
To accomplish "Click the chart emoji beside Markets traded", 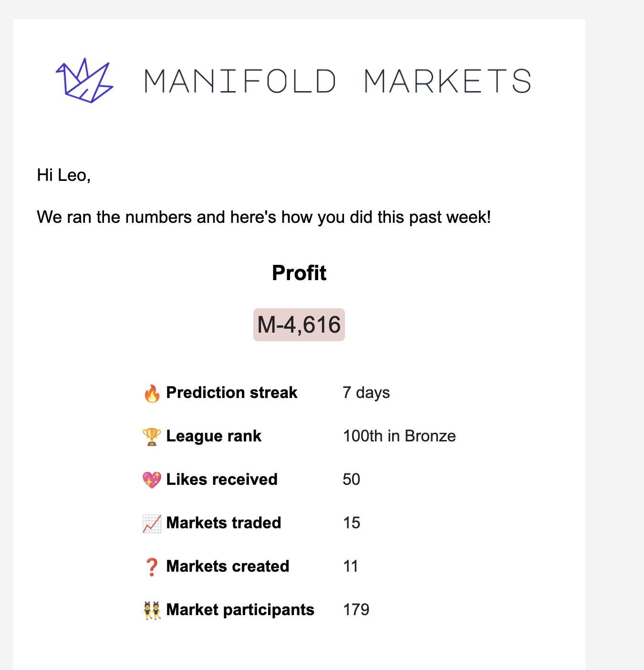I will (152, 523).
